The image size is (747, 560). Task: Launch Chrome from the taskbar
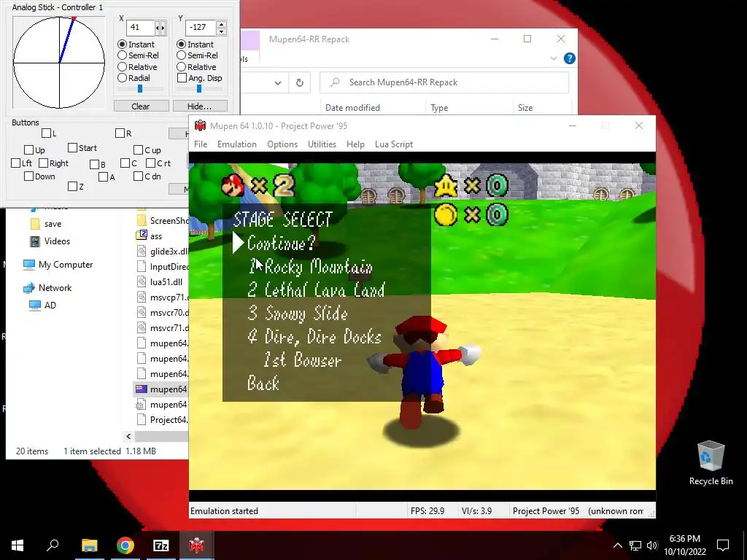[x=125, y=545]
